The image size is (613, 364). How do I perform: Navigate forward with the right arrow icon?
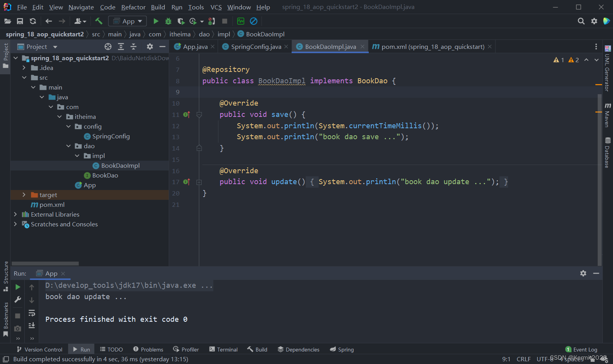coord(62,21)
